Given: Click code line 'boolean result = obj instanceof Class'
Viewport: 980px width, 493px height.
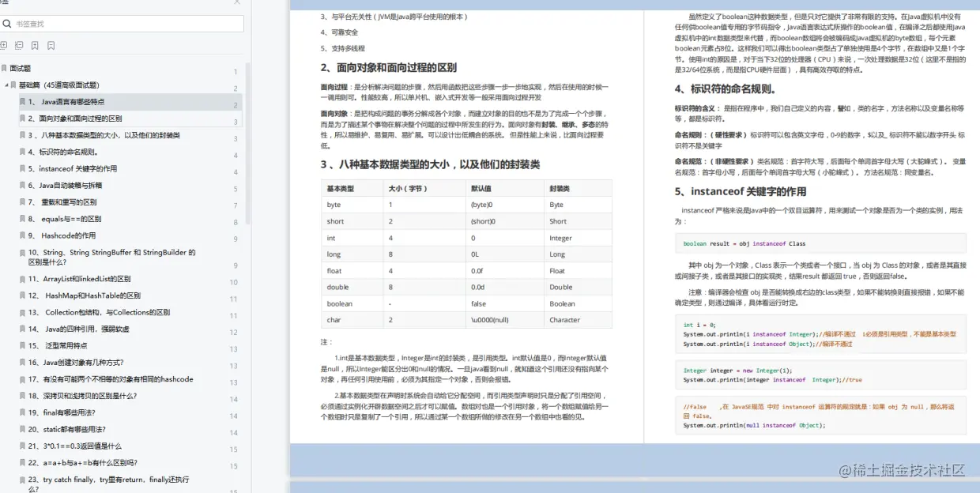Looking at the screenshot, I should point(744,244).
